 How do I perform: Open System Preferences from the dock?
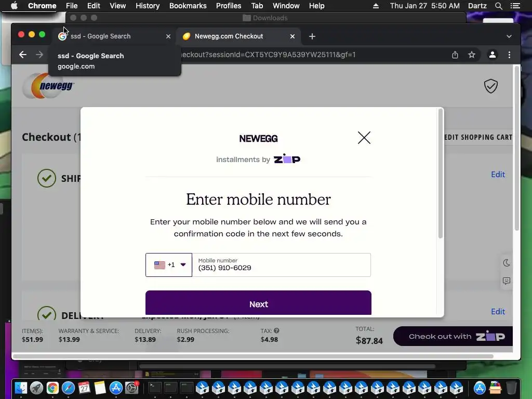coord(131,388)
